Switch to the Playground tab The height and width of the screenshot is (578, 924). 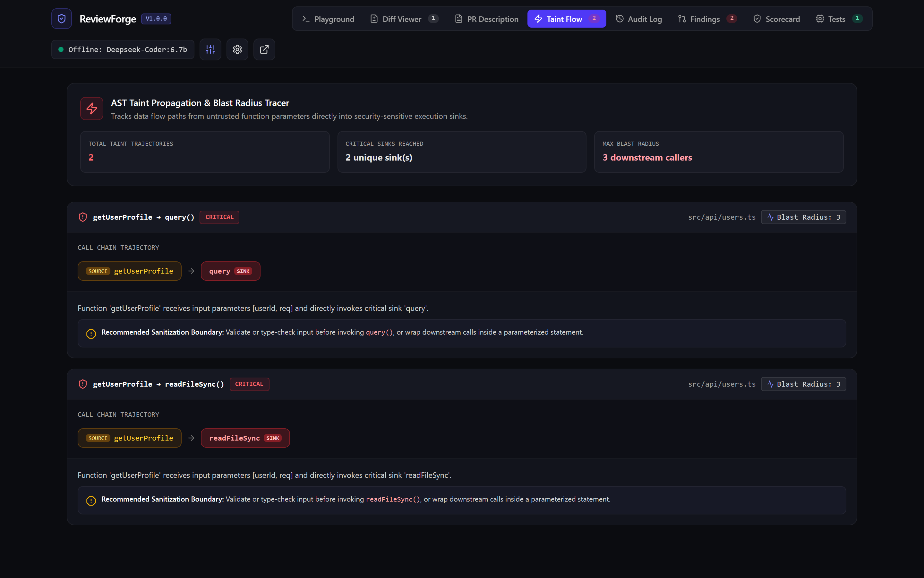click(328, 19)
